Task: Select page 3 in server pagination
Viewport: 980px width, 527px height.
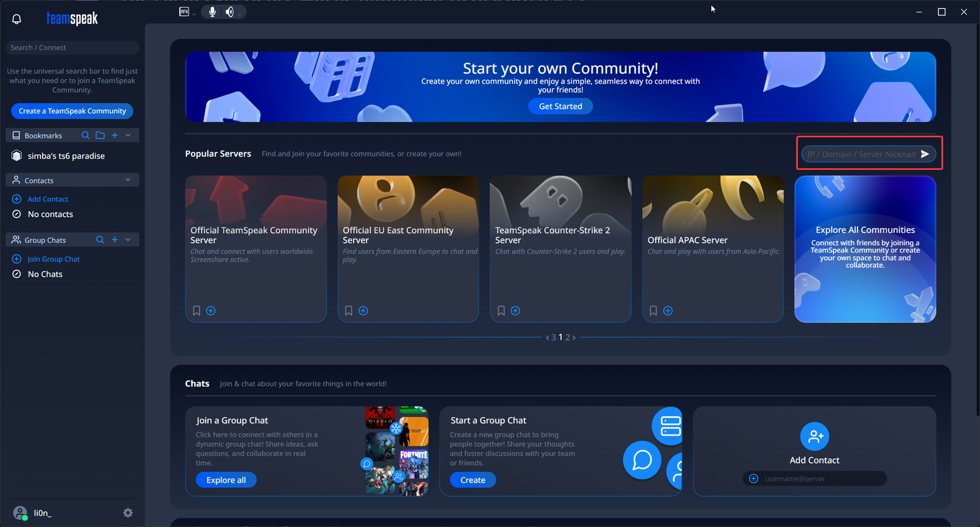Action: (554, 337)
